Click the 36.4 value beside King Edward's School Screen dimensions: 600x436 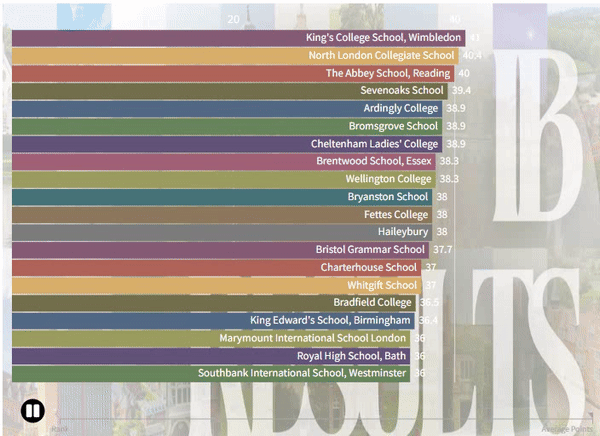(x=428, y=320)
